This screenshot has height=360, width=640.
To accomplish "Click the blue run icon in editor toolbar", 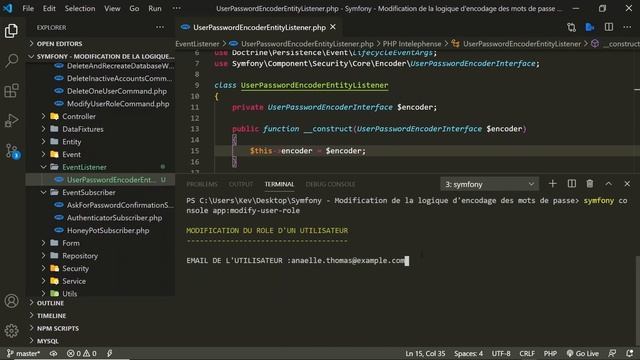I will coord(590,27).
